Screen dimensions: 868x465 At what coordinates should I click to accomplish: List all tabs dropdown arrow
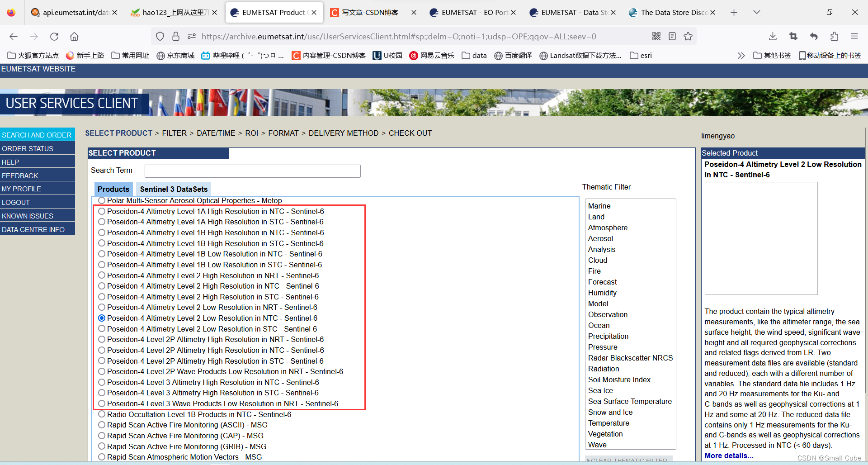pyautogui.click(x=756, y=13)
